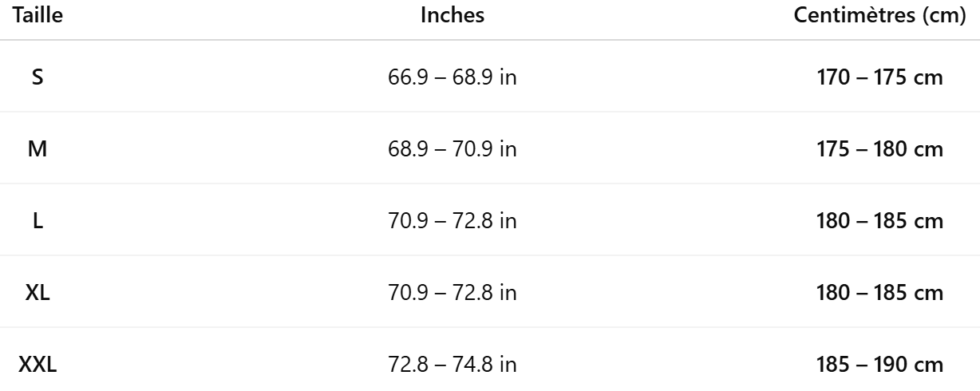The width and height of the screenshot is (980, 391).
Task: Click the 66.9 – 68.9 in cell
Action: point(452,78)
